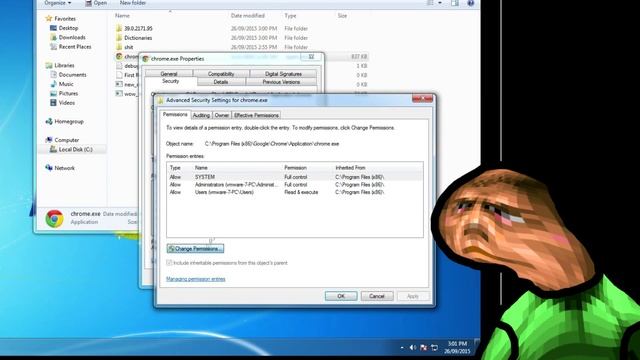640x360 pixels.
Task: Open General tab in chrome.exe Properties
Action: [x=169, y=74]
